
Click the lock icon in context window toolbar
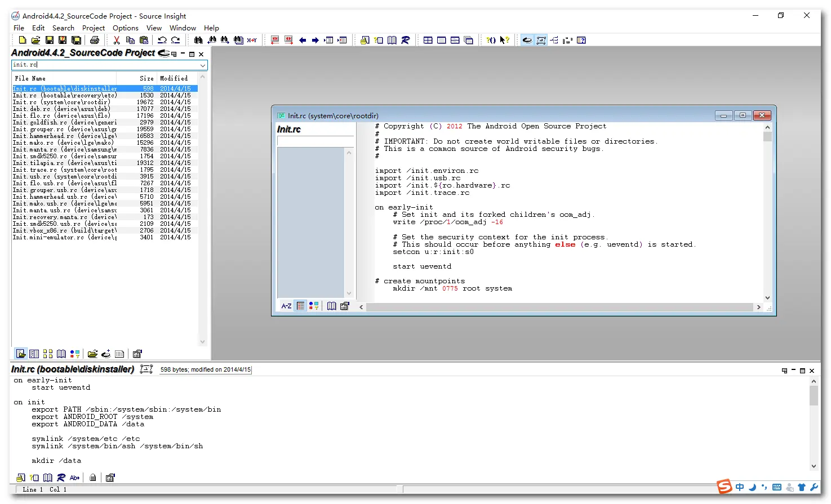click(x=93, y=478)
